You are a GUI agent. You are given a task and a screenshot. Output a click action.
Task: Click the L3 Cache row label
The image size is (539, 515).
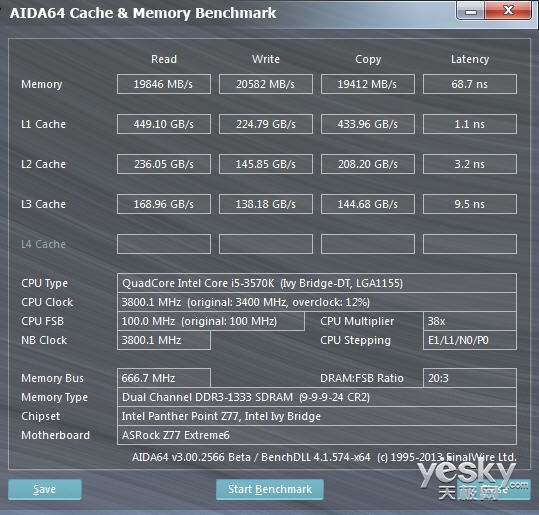[43, 204]
